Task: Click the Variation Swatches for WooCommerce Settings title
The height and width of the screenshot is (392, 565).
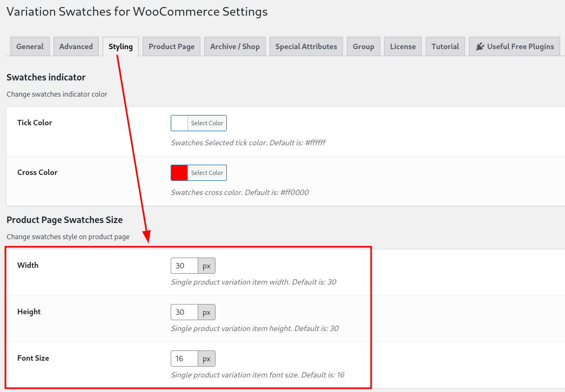Action: pos(137,12)
